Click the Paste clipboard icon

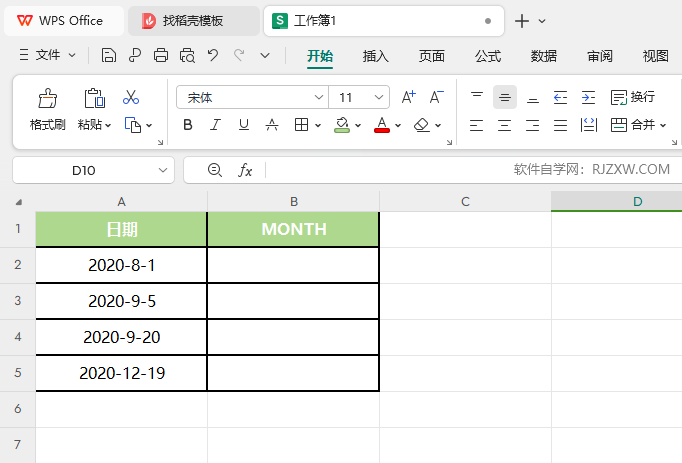point(94,98)
